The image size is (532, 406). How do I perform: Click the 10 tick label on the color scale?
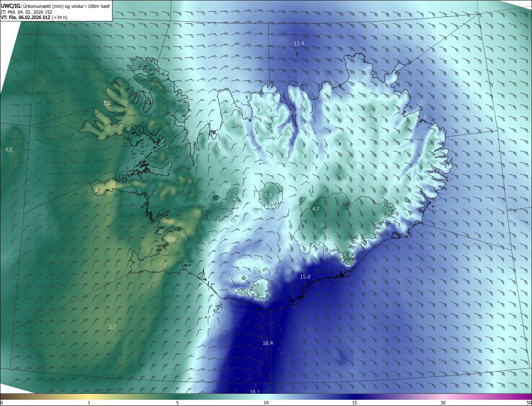(266, 403)
